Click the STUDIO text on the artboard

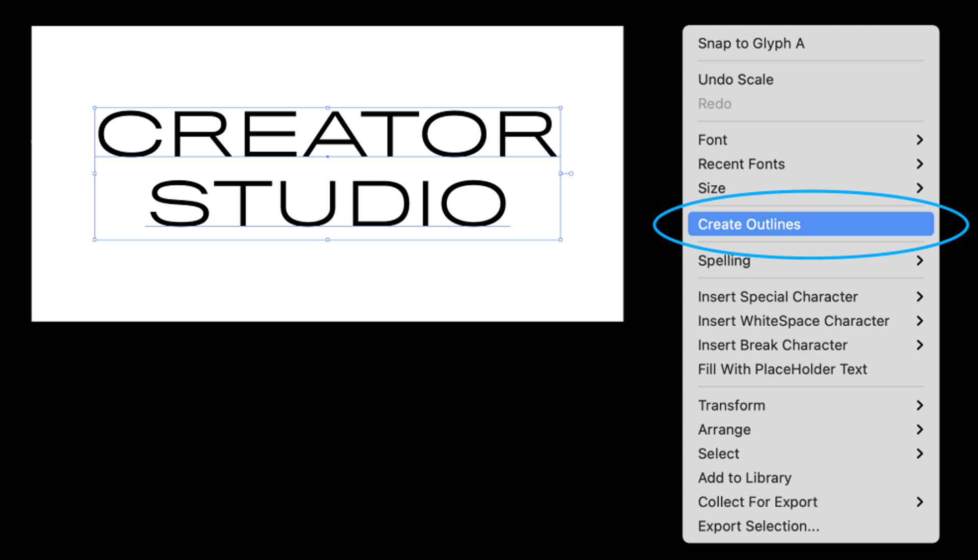click(327, 203)
